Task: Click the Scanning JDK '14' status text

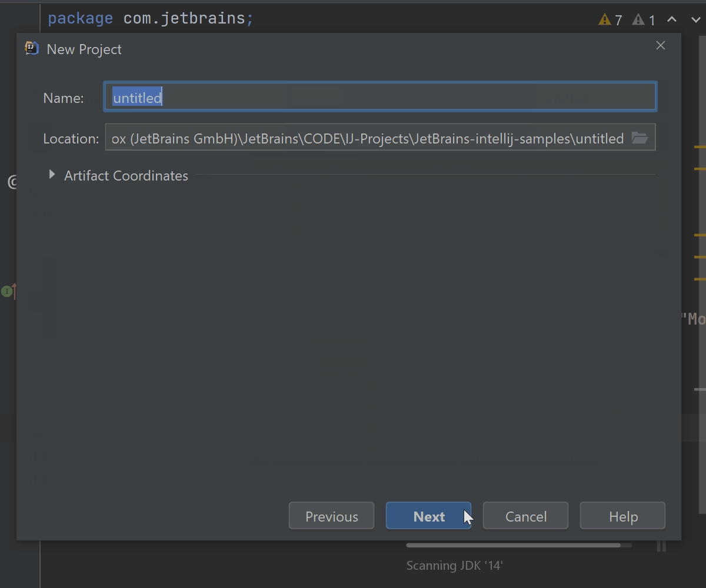Action: tap(455, 566)
